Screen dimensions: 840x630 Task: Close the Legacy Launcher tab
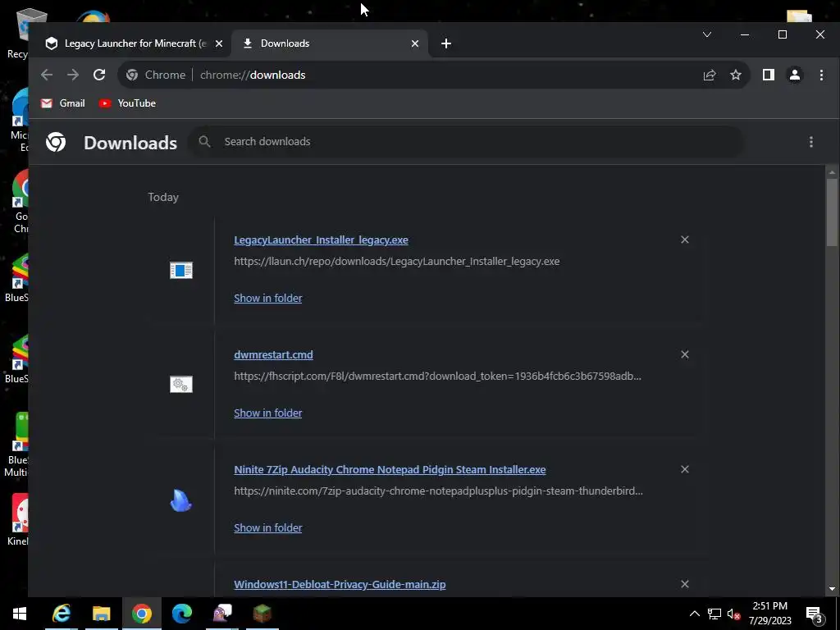pos(218,44)
